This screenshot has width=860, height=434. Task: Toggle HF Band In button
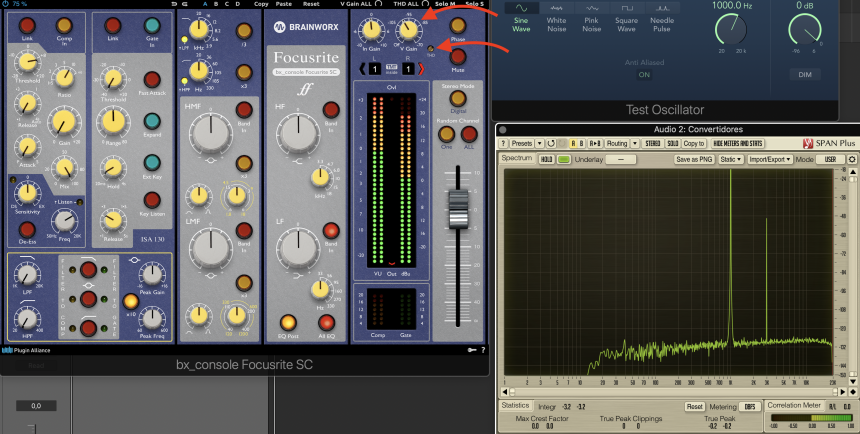coord(331,110)
